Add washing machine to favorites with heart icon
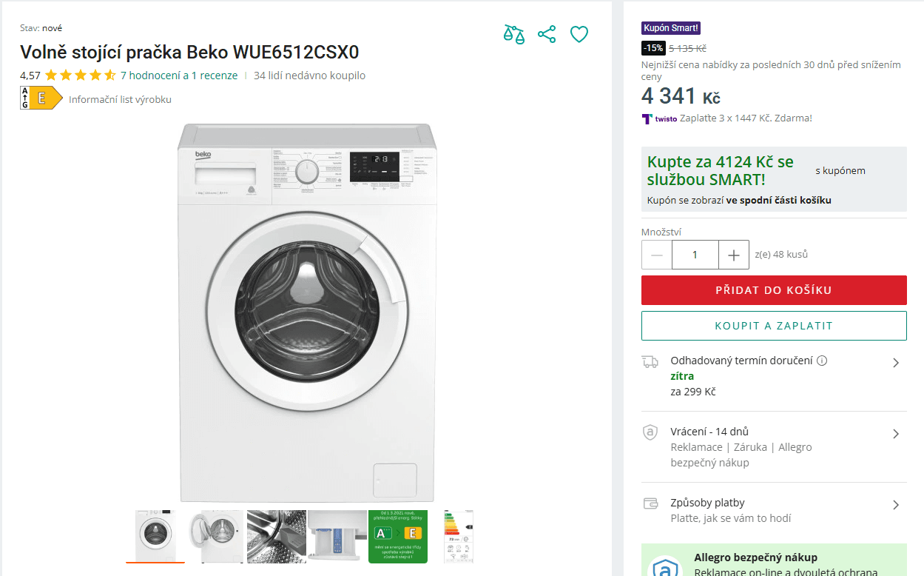Image resolution: width=924 pixels, height=576 pixels. [x=579, y=33]
